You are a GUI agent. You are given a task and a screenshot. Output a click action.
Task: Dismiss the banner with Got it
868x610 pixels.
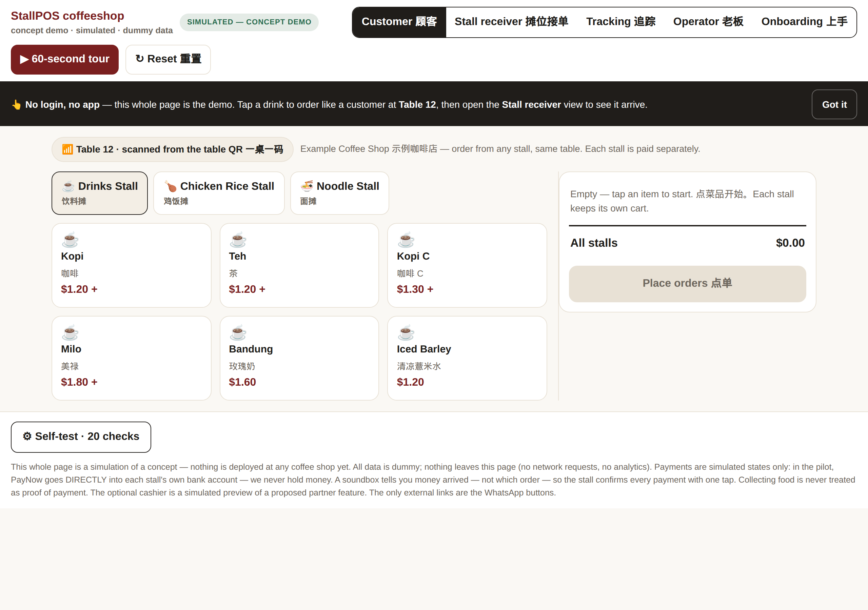834,105
